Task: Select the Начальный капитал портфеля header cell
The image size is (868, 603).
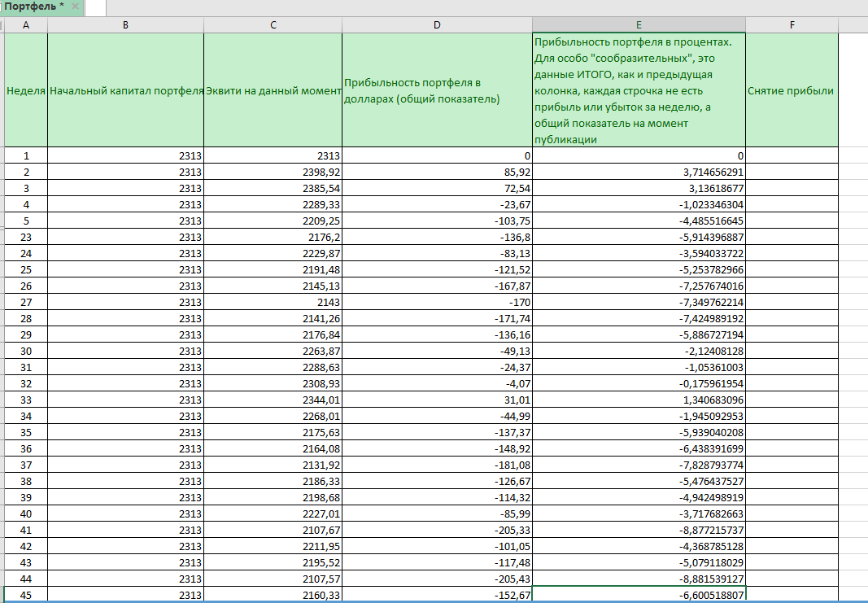Action: tap(125, 90)
